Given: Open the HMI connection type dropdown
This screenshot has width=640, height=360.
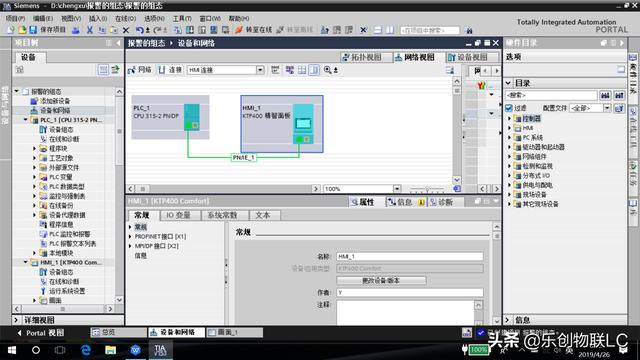Looking at the screenshot, I should tap(260, 70).
